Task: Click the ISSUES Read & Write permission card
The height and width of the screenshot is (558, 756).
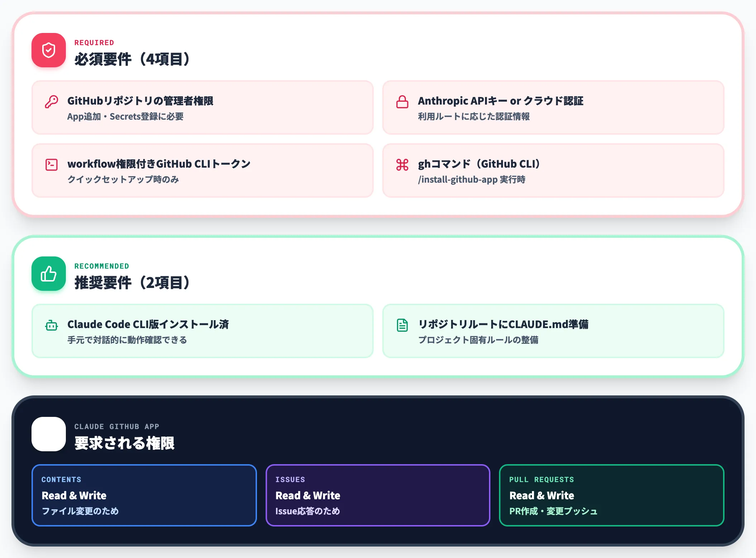Action: click(x=378, y=495)
